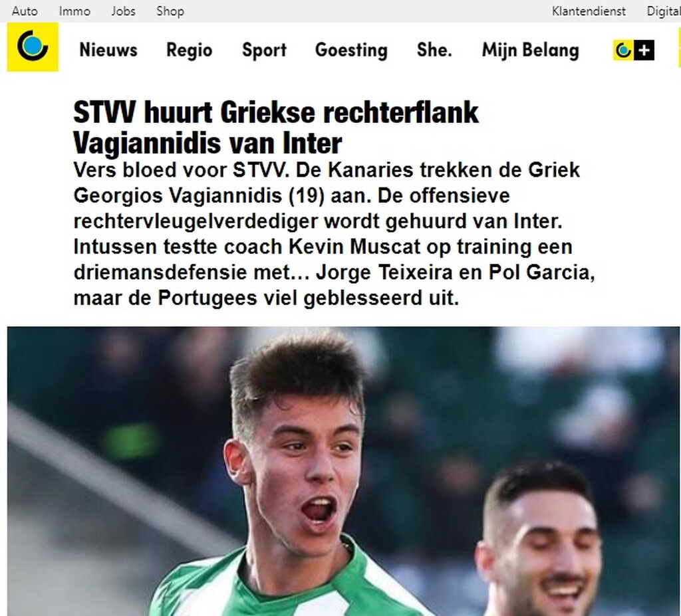The height and width of the screenshot is (616, 681).
Task: Click the article intro paragraph text
Action: click(334, 233)
